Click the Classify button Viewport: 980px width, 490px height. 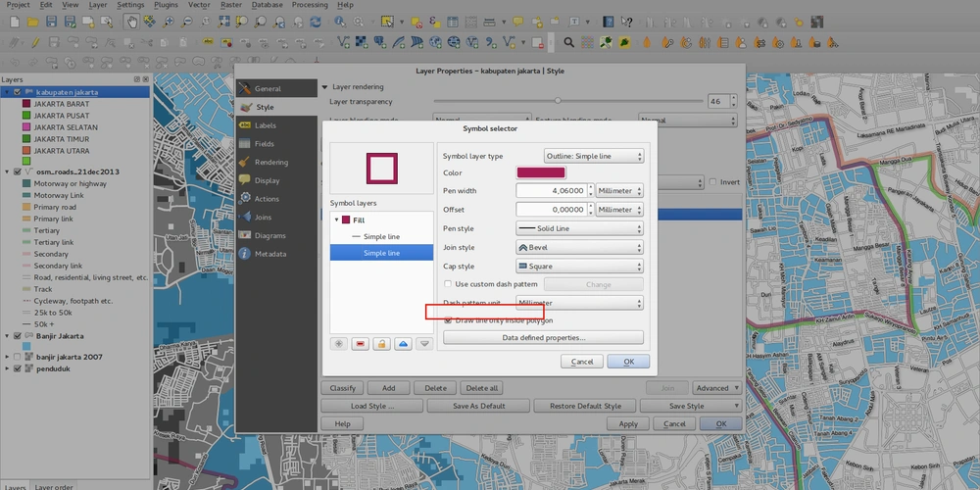coord(342,388)
